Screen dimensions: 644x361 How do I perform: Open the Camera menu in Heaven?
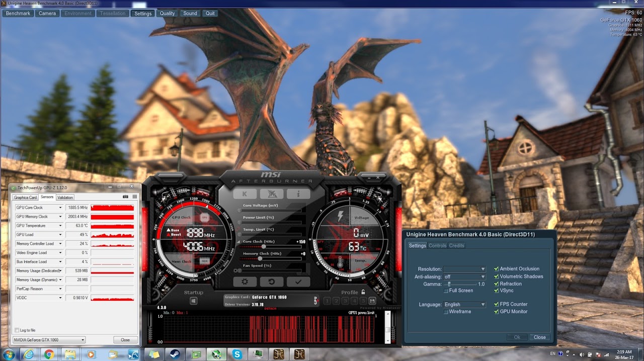pos(47,14)
